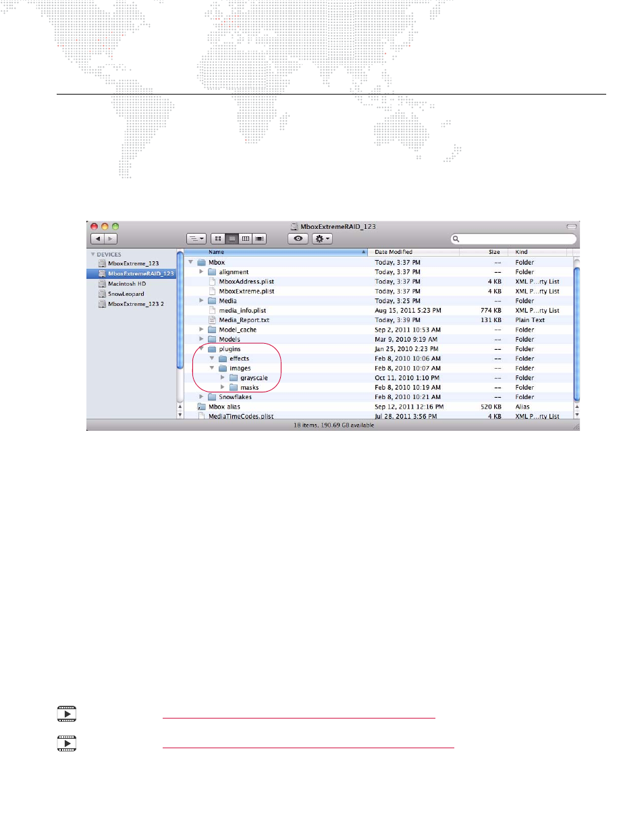Click 'Oct 11, 2010 1:10 PM' date cell
The image size is (644, 834).
407,377
